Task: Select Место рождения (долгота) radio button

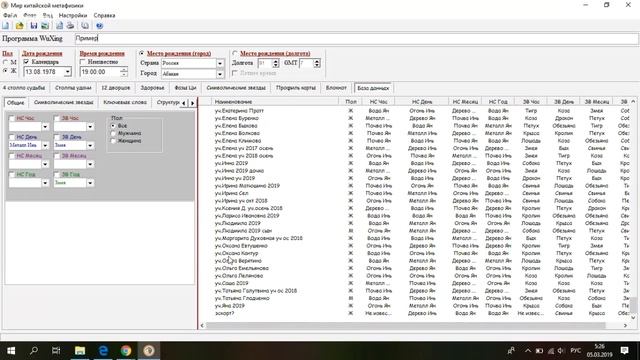Action: click(235, 53)
